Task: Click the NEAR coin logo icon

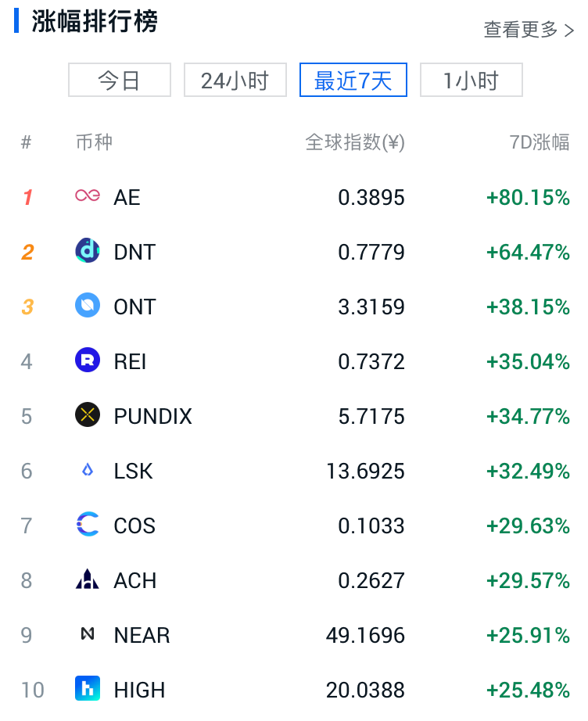Action: (x=88, y=634)
